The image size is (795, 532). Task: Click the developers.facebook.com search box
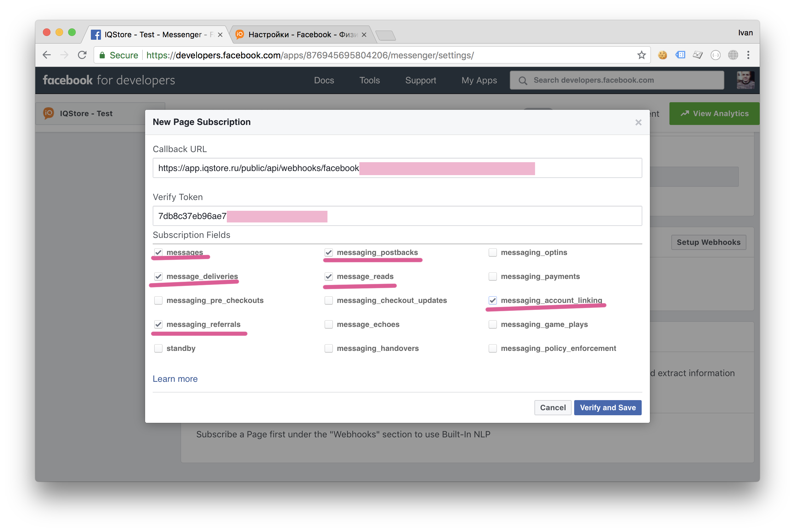(x=617, y=80)
